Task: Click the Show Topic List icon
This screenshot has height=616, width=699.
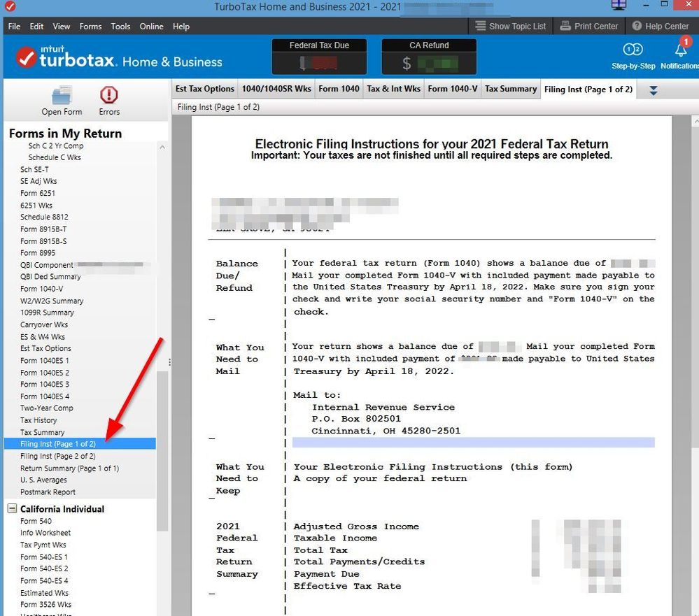Action: [480, 26]
